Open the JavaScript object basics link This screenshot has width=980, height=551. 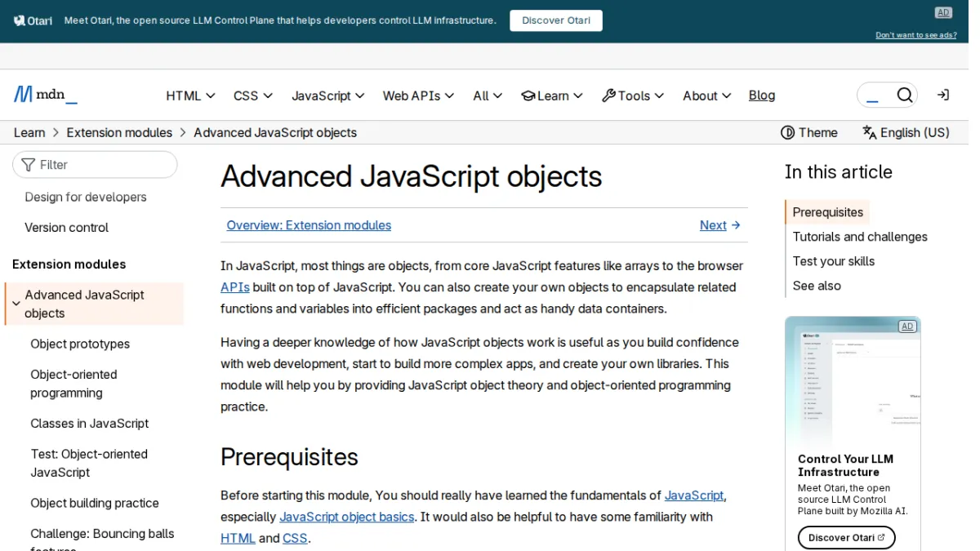(x=346, y=517)
